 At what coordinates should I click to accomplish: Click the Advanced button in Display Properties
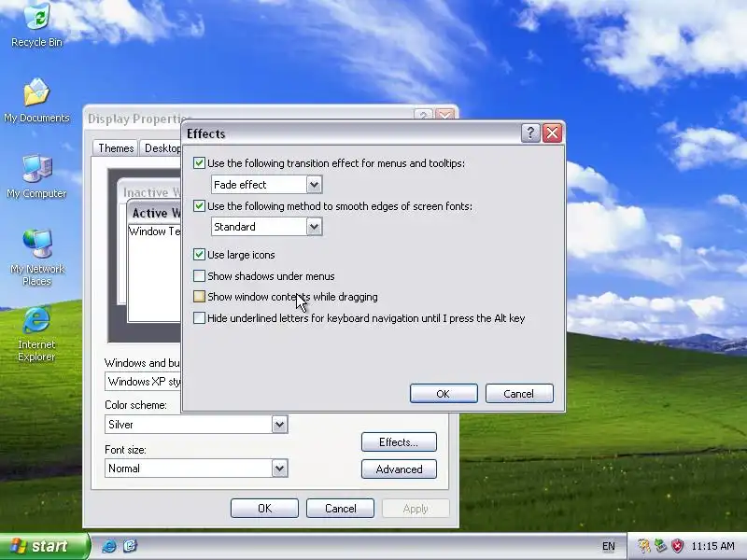399,469
